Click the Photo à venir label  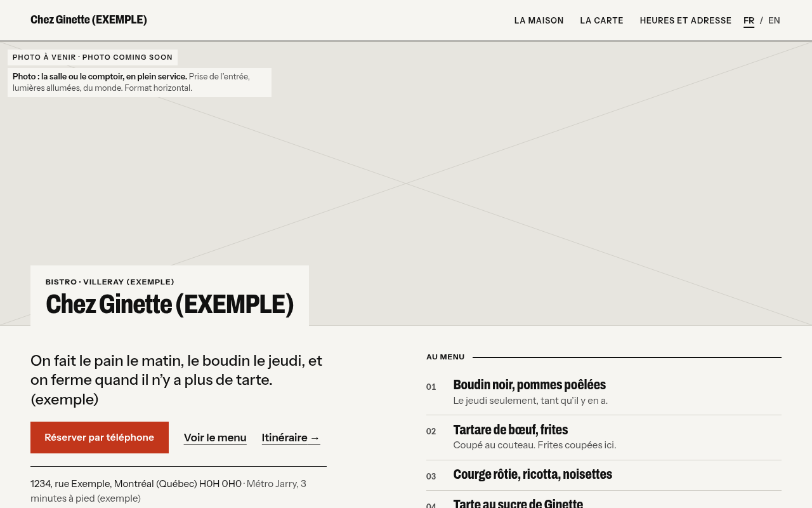93,57
